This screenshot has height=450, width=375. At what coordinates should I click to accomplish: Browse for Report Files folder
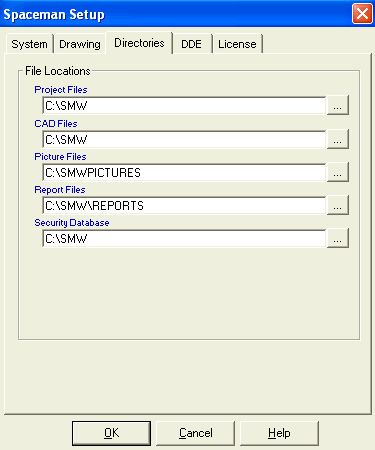coord(338,205)
